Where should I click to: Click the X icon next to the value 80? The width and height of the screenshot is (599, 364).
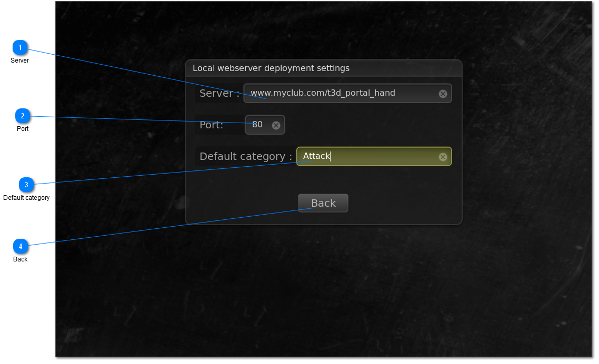click(276, 125)
